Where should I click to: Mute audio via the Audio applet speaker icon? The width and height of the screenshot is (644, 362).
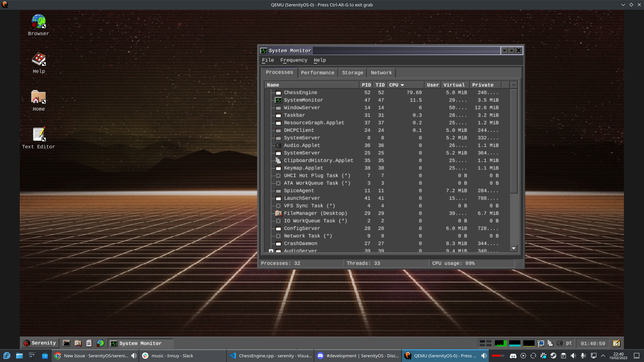click(x=559, y=343)
